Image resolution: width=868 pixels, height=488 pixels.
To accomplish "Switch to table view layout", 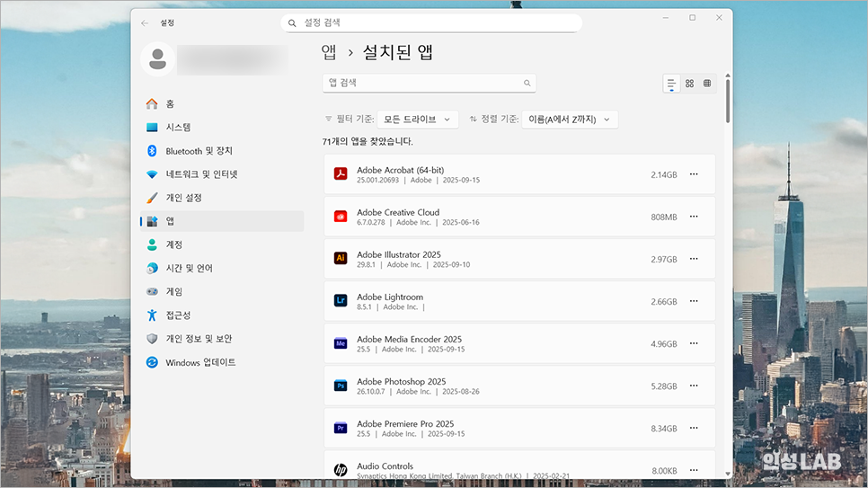I will point(707,84).
